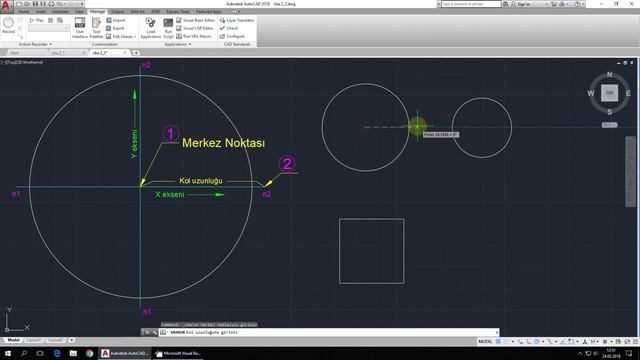The height and width of the screenshot is (360, 640).
Task: Switch to the Home ribbon tab
Action: (24, 11)
